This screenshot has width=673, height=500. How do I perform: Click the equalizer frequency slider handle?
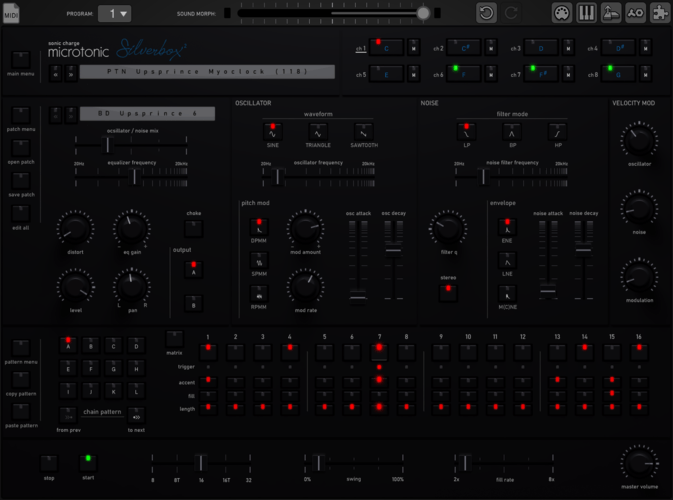click(135, 177)
